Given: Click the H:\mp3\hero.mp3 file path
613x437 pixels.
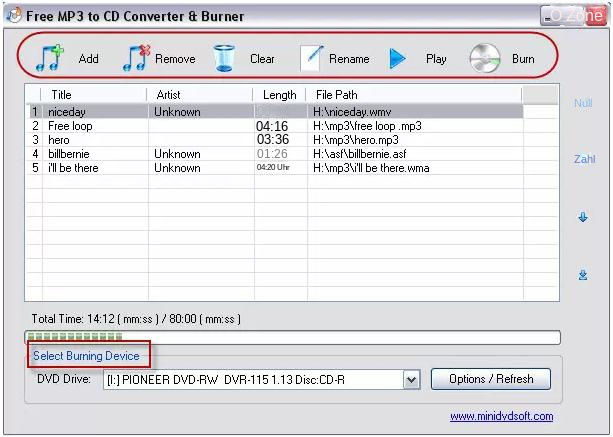Looking at the screenshot, I should point(356,140).
